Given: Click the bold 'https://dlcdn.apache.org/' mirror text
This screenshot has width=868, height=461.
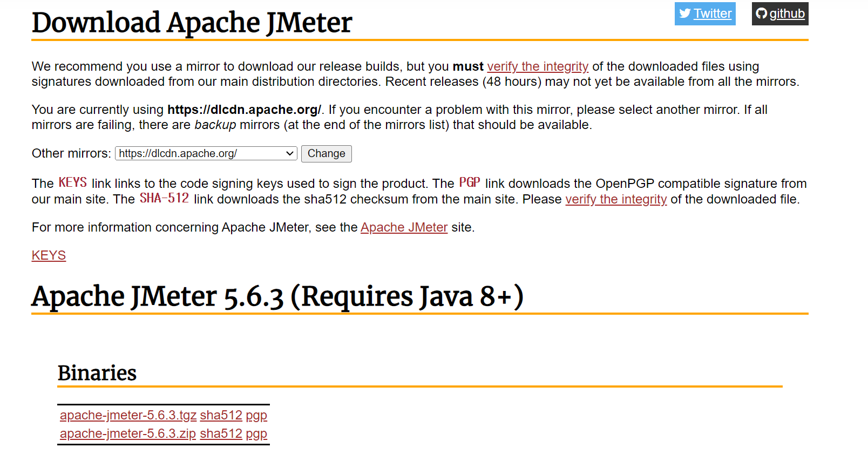Looking at the screenshot, I should point(244,110).
